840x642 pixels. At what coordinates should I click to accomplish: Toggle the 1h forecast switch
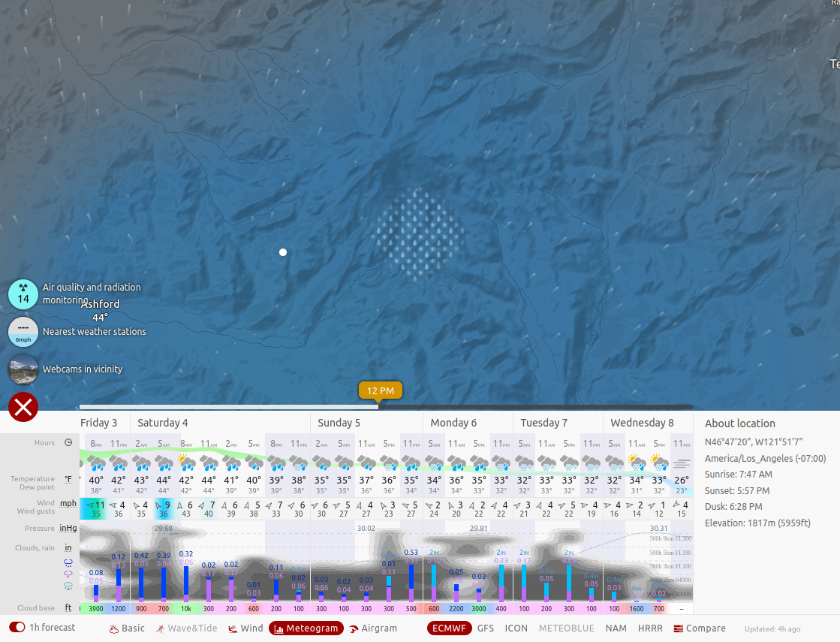click(17, 628)
